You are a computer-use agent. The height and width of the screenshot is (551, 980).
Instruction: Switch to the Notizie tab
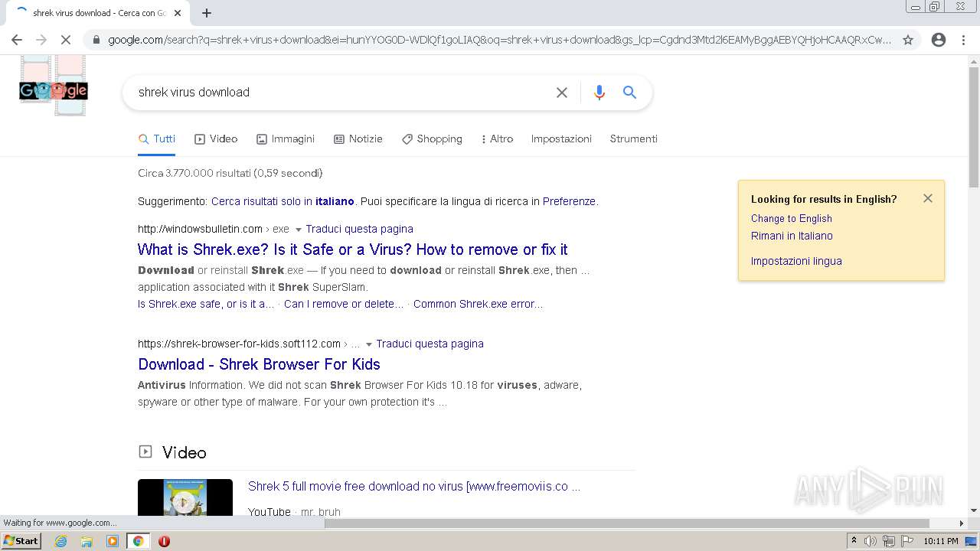pos(358,139)
